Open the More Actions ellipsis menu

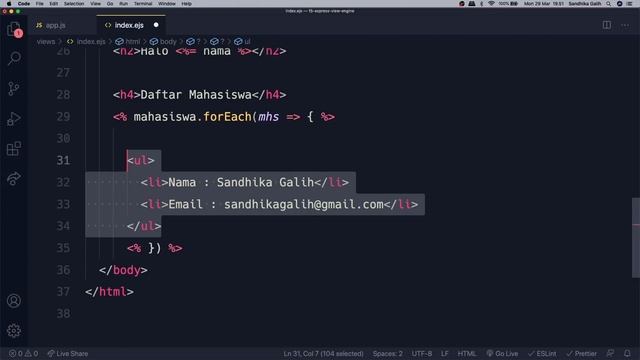pos(625,25)
